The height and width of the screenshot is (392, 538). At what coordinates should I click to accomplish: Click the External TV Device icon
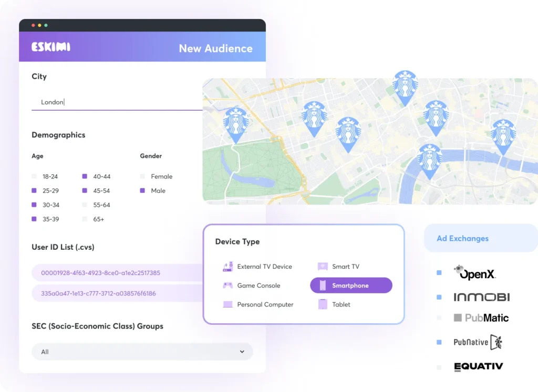pos(228,266)
